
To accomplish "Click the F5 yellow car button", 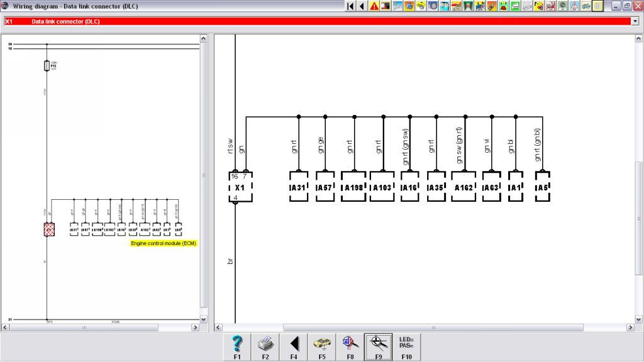I will click(x=322, y=347).
